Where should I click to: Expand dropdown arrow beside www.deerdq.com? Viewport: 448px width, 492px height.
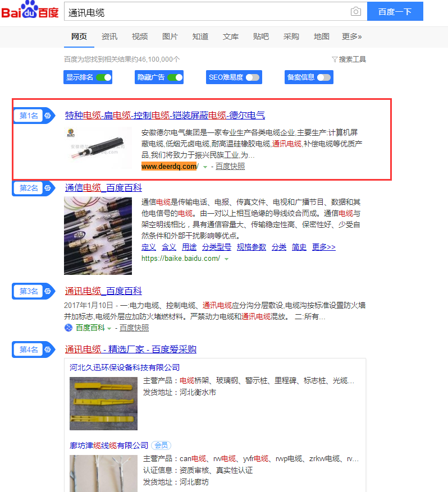(x=205, y=167)
